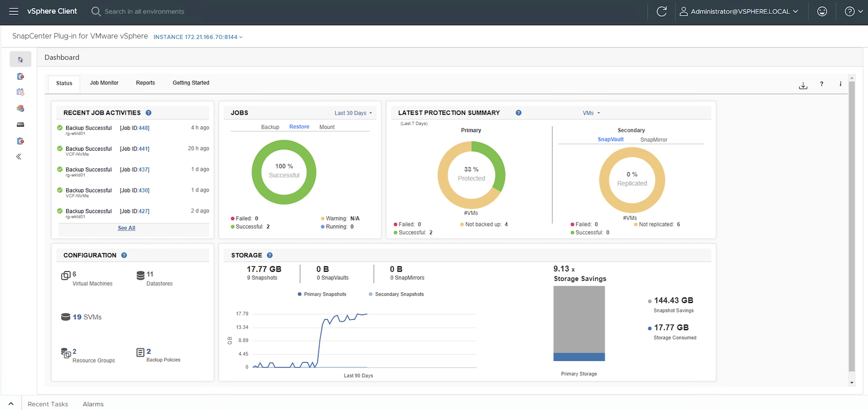Open the calendar-clock icon in sidebar

pos(20,92)
